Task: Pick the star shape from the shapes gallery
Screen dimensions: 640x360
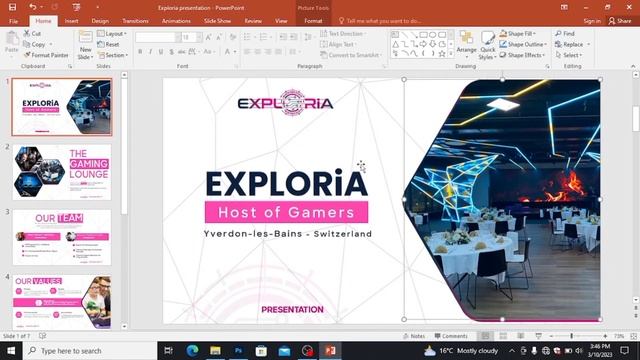Action: [x=442, y=53]
